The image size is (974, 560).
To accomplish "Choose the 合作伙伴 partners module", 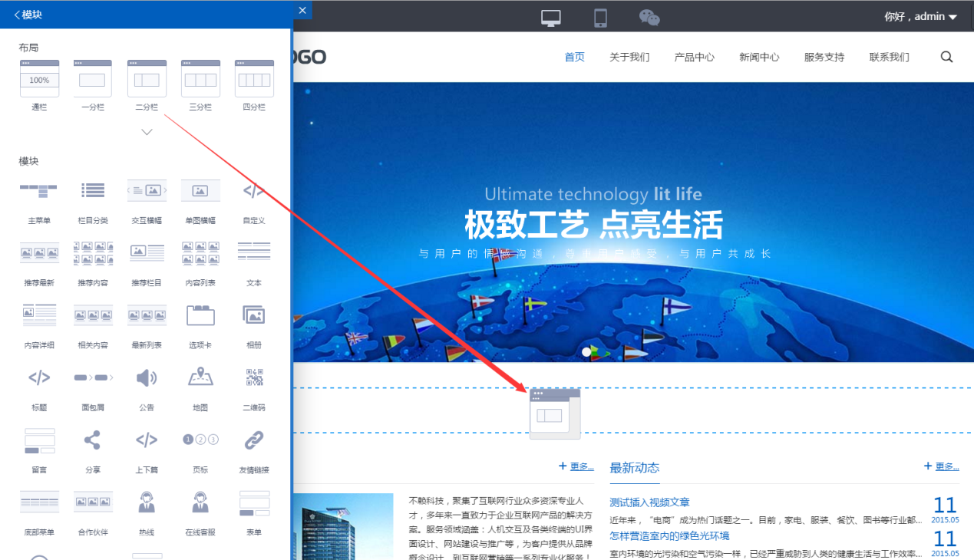I will click(93, 502).
